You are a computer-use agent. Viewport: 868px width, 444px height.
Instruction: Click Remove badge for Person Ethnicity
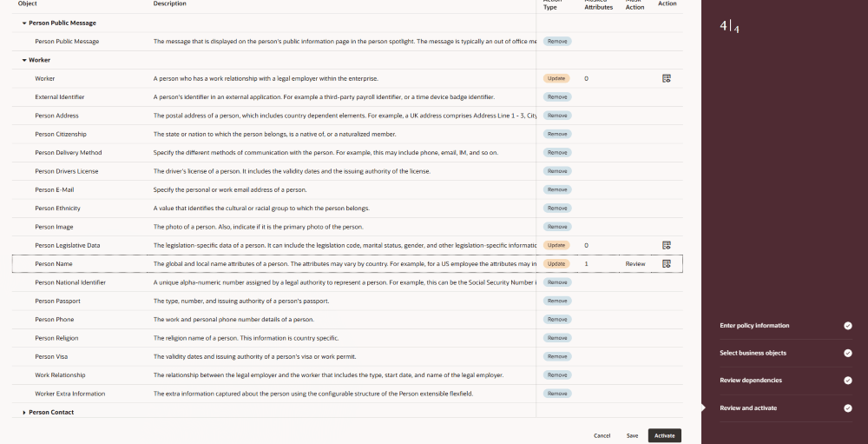(557, 209)
